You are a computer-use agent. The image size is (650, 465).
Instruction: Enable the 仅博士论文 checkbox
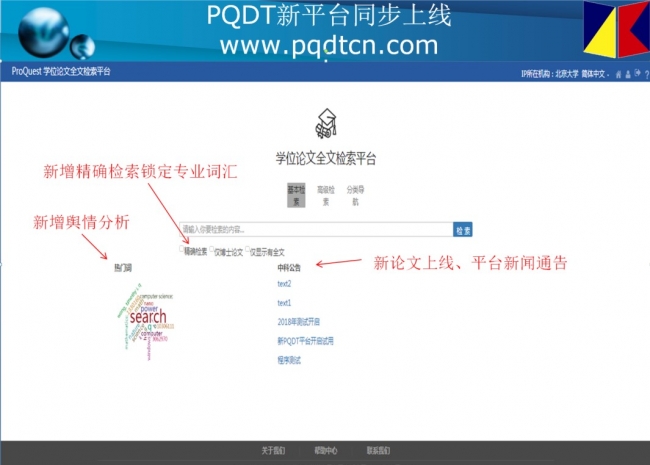coord(212,249)
